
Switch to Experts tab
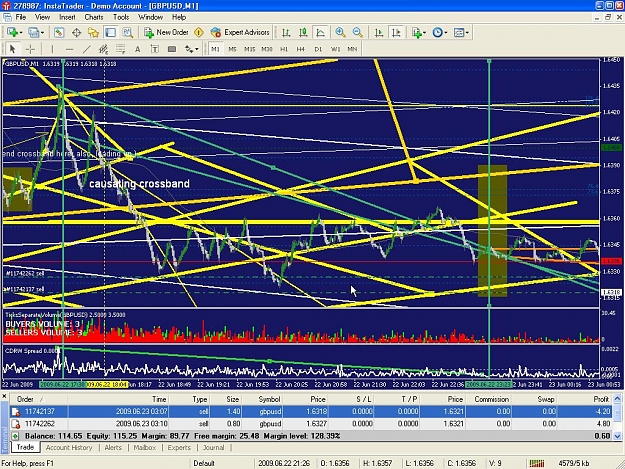tap(179, 447)
